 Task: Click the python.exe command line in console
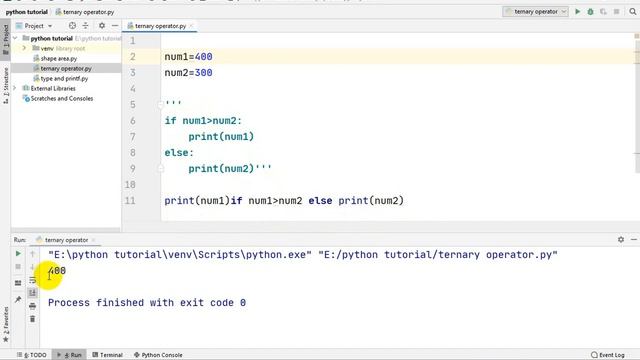tap(303, 255)
